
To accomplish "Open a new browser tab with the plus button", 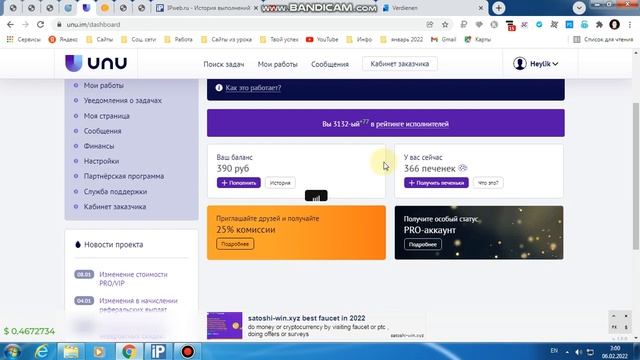I will [498, 8].
